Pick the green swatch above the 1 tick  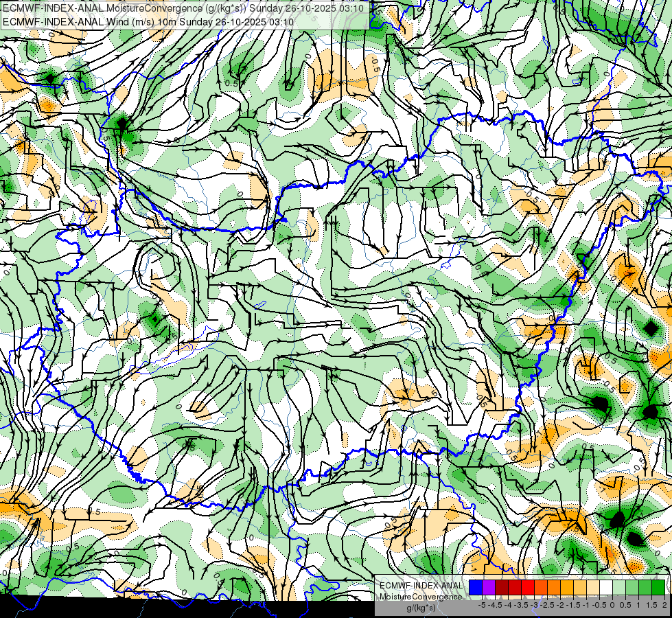[x=645, y=587]
